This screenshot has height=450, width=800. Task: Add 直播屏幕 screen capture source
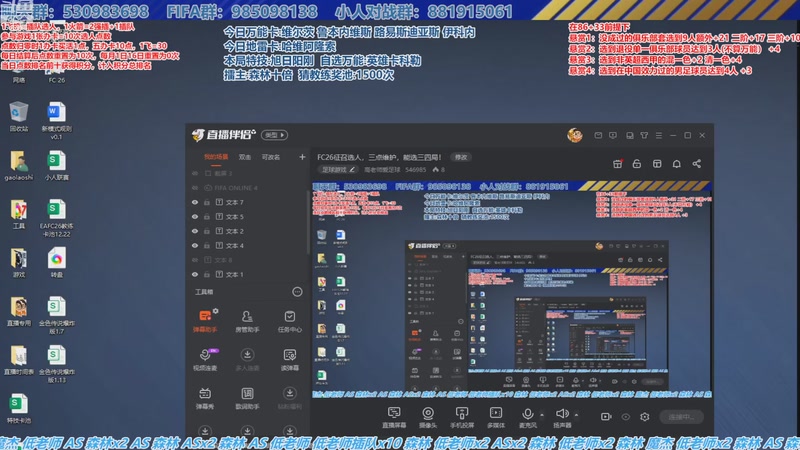394,417
